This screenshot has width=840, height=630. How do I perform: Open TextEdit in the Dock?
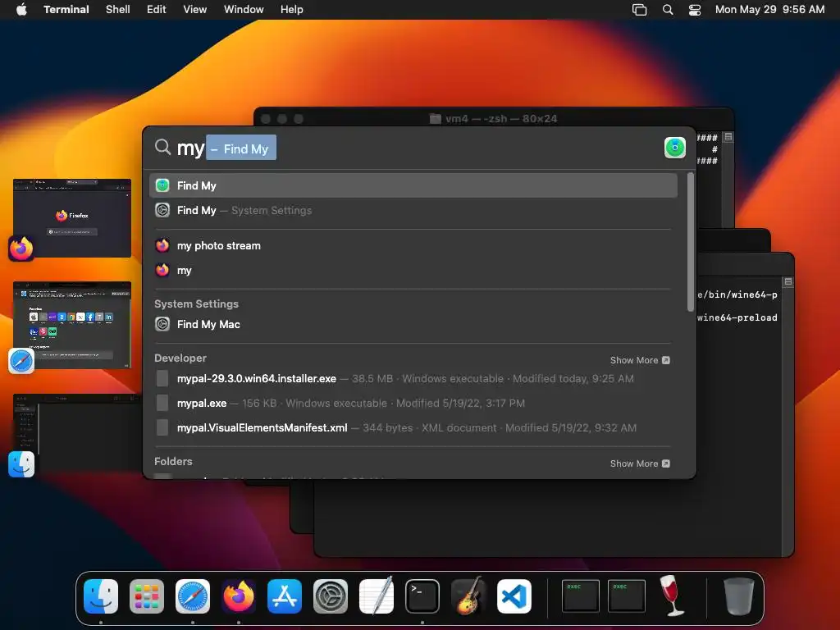(x=377, y=596)
